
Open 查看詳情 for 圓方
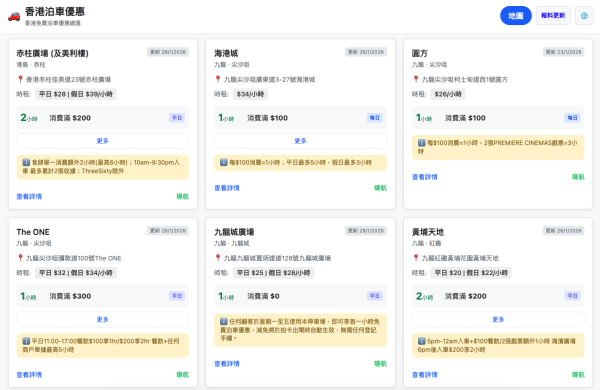[x=425, y=177]
